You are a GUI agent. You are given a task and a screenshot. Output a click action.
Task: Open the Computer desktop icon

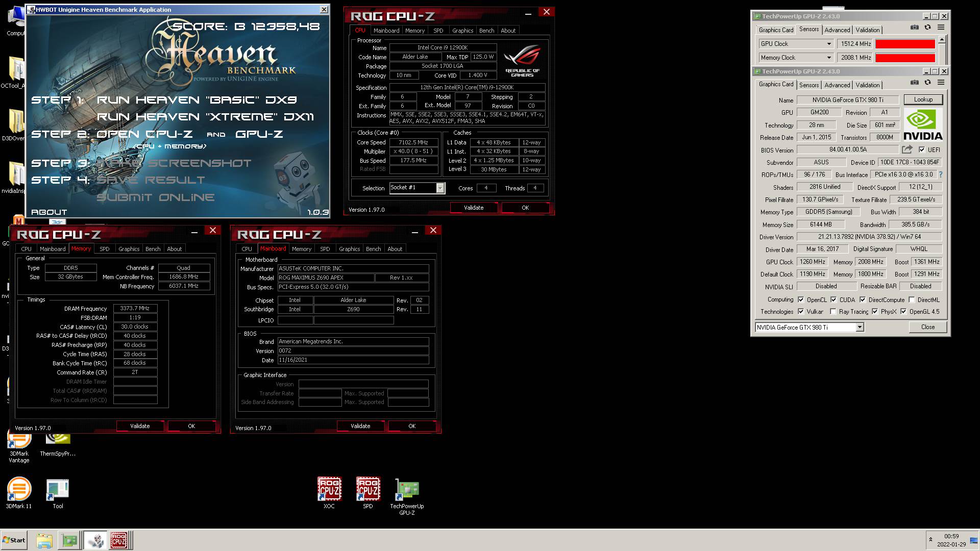(15, 21)
